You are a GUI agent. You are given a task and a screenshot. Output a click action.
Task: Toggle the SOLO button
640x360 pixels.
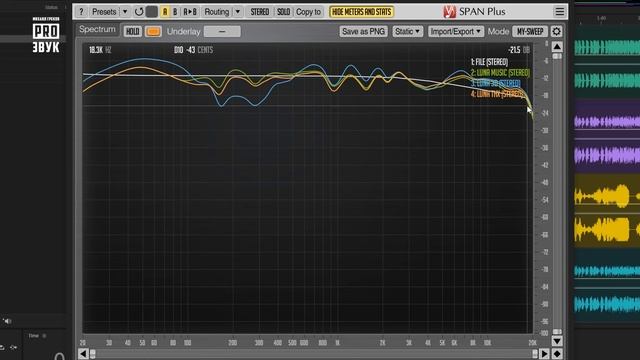tap(283, 12)
